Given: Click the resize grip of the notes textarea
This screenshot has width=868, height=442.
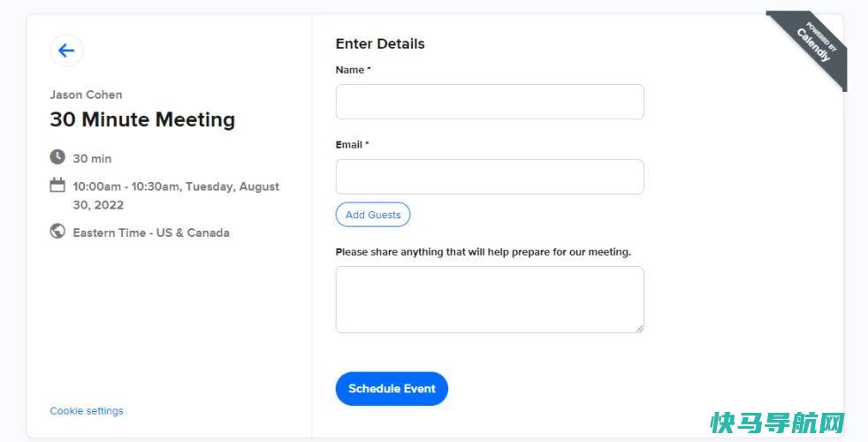Looking at the screenshot, I should pos(639,329).
